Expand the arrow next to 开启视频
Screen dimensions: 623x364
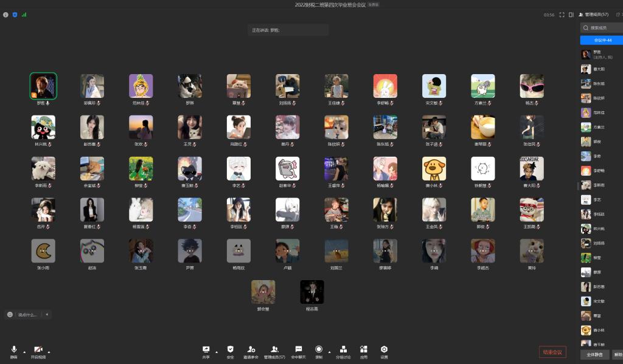(x=49, y=351)
